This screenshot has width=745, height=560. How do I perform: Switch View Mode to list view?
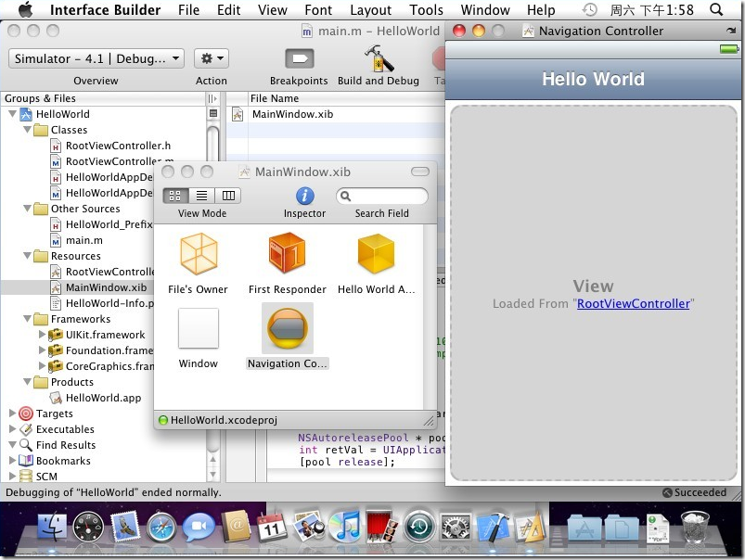pyautogui.click(x=202, y=196)
